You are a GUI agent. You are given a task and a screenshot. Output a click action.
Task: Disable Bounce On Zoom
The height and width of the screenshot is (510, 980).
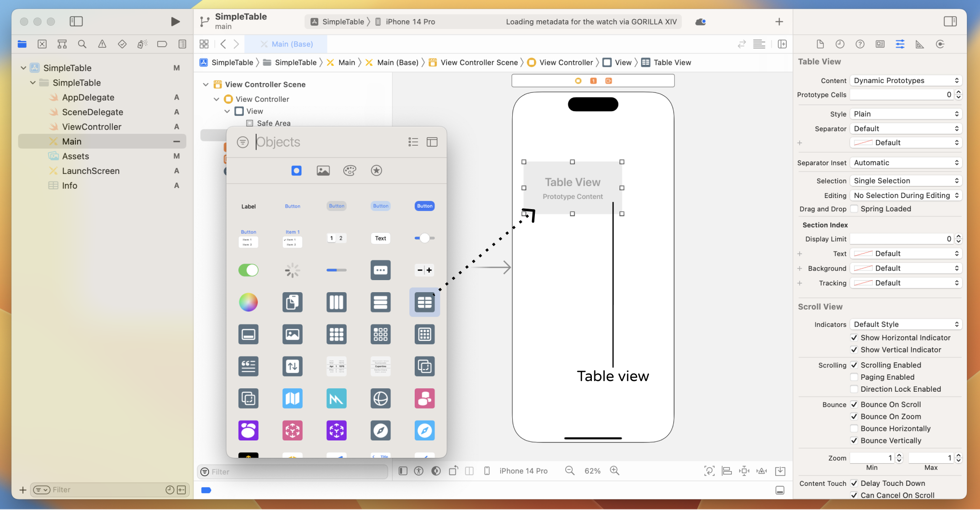[x=854, y=416]
